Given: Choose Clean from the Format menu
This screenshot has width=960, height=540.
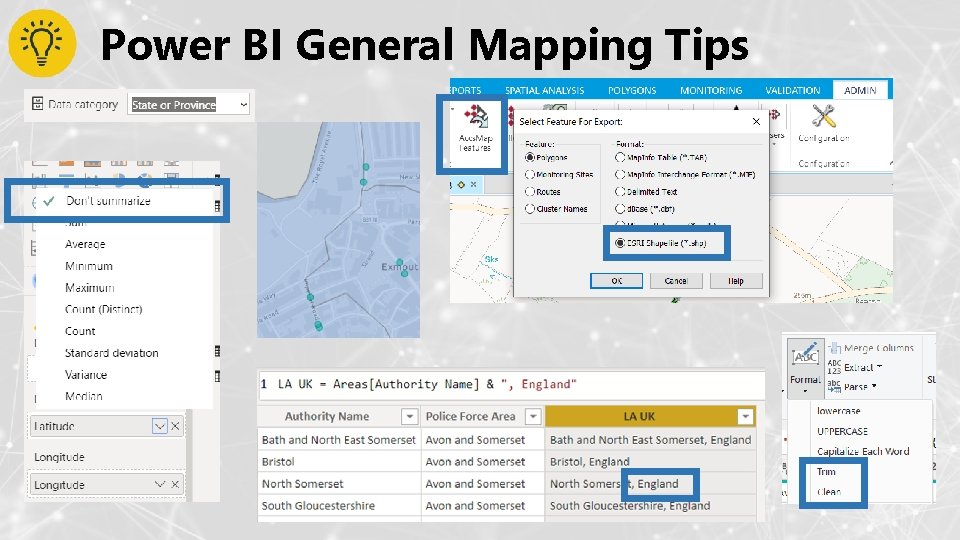Looking at the screenshot, I should 828,492.
